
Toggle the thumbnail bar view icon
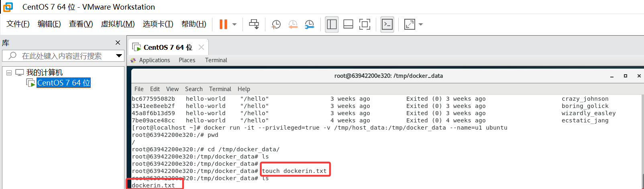348,24
